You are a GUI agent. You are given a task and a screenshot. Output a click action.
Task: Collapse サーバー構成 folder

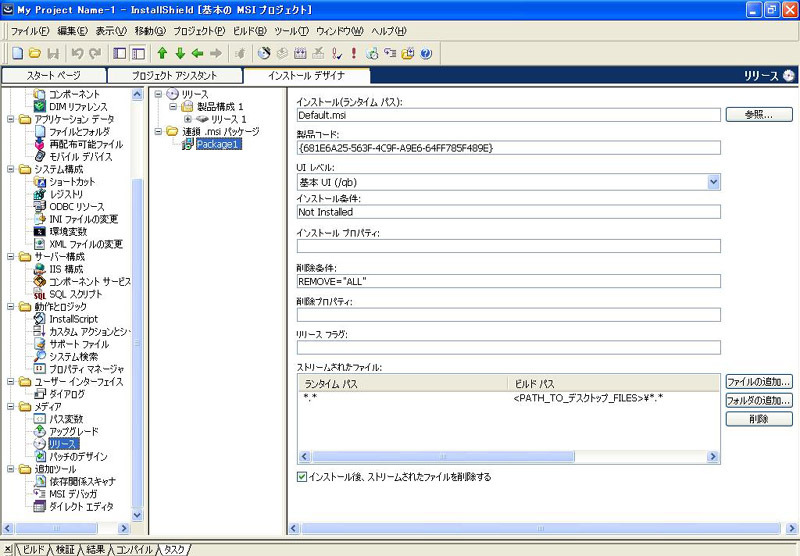tap(11, 257)
